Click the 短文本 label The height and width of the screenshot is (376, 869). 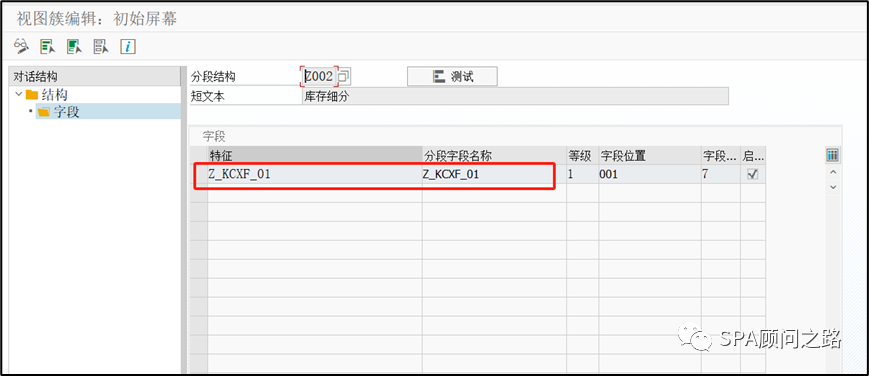pyautogui.click(x=208, y=96)
